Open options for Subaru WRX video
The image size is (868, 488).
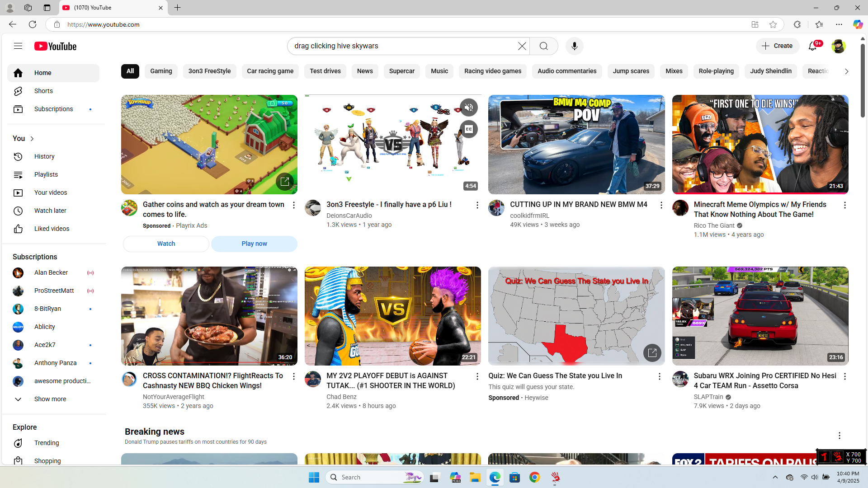point(844,376)
